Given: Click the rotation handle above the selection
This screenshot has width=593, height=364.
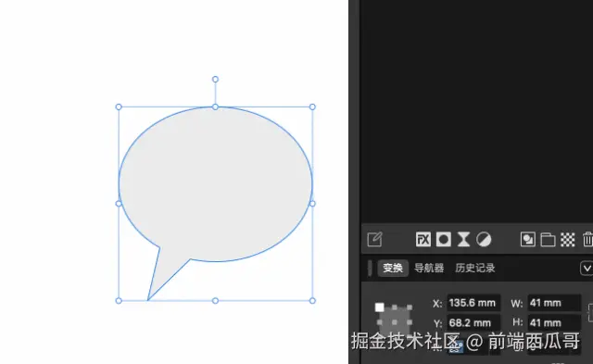Looking at the screenshot, I should tap(215, 80).
